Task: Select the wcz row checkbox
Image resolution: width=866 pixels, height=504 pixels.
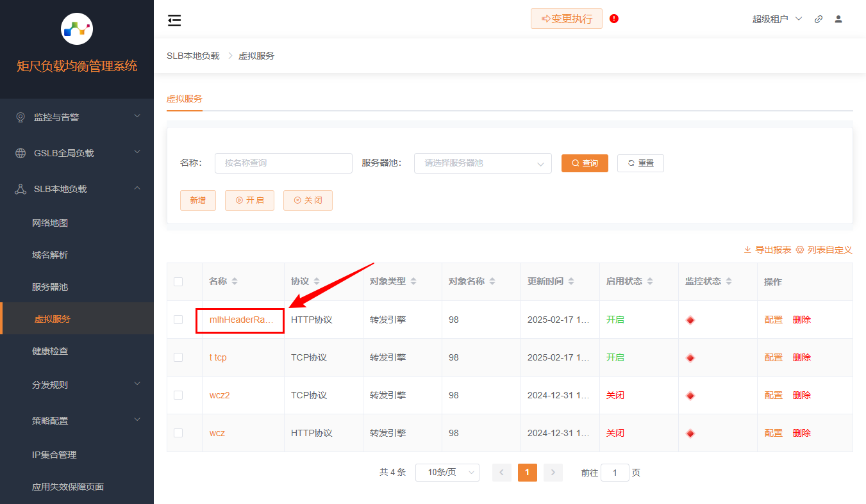Action: pyautogui.click(x=178, y=433)
